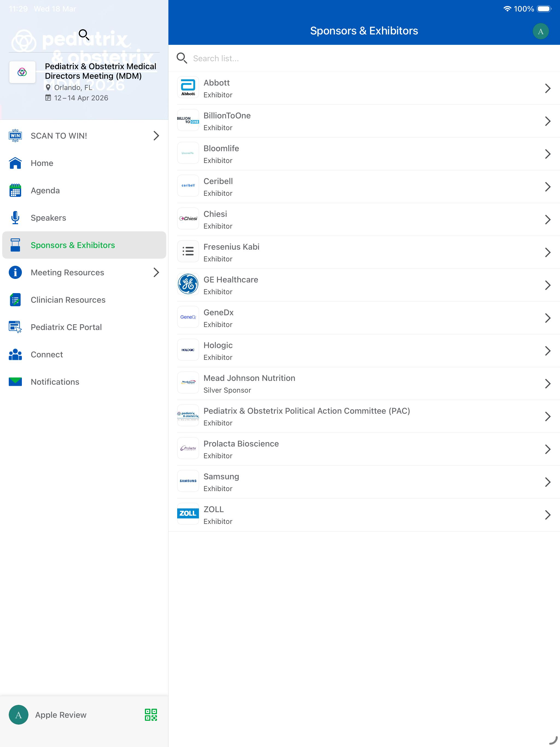Open the GeneDx exhibitor entry

pyautogui.click(x=364, y=318)
